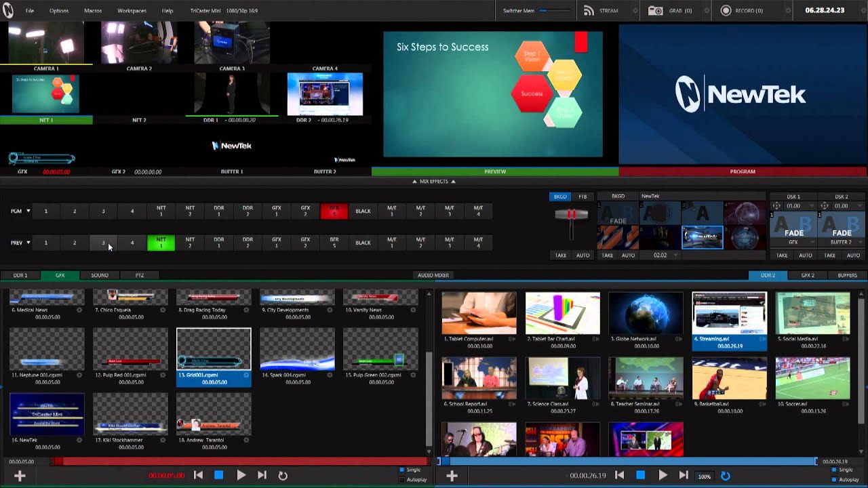Switch to the PTZ tab
Viewport: 868px width, 488px height.
pyautogui.click(x=140, y=275)
